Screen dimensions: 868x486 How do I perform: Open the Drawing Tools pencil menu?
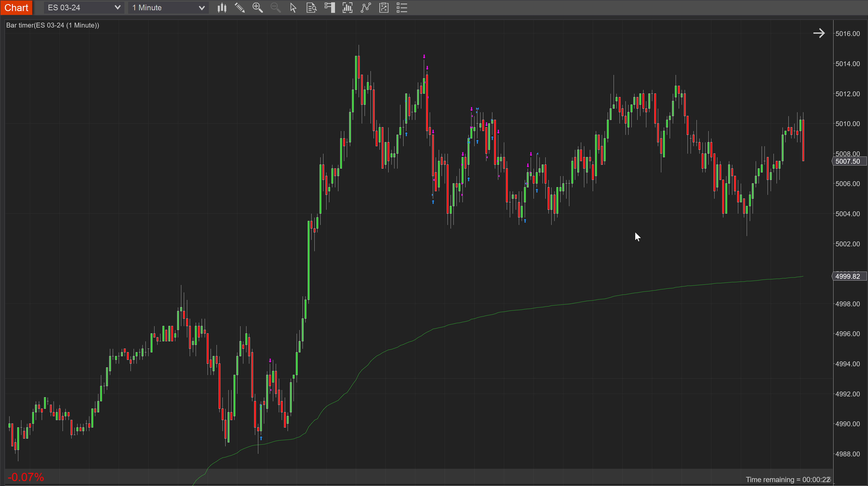click(239, 8)
